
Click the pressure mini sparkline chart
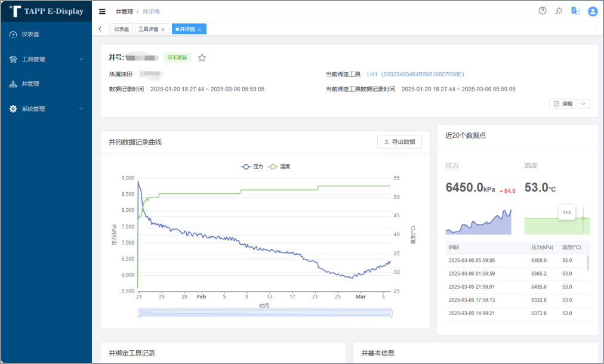pos(479,222)
